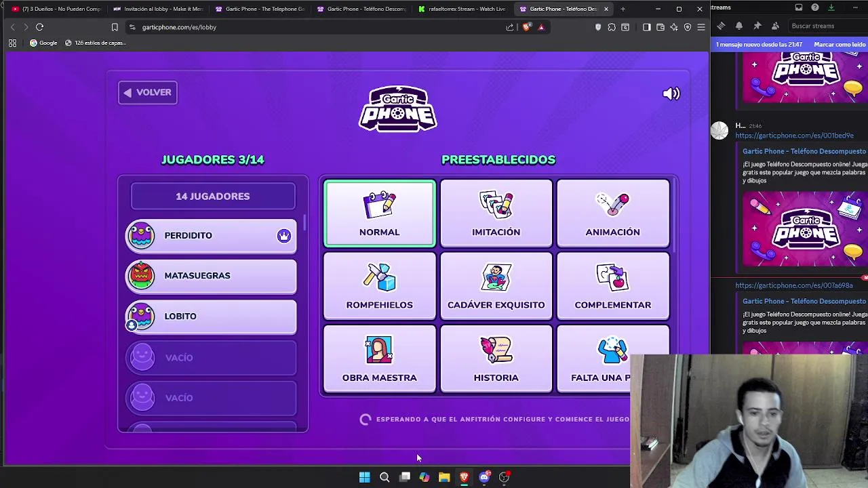Click the LOBITO player row
Viewport: 868px width, 488px height.
211,317
